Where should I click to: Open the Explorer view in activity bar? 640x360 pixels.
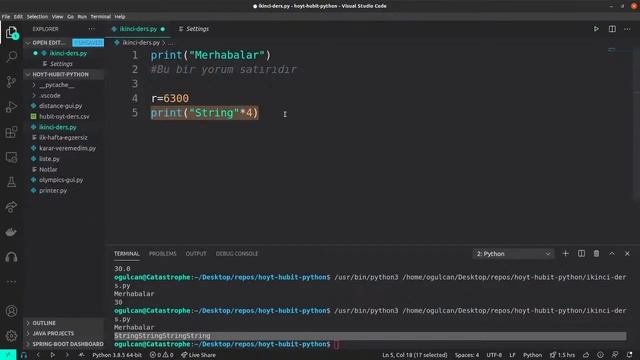11,32
